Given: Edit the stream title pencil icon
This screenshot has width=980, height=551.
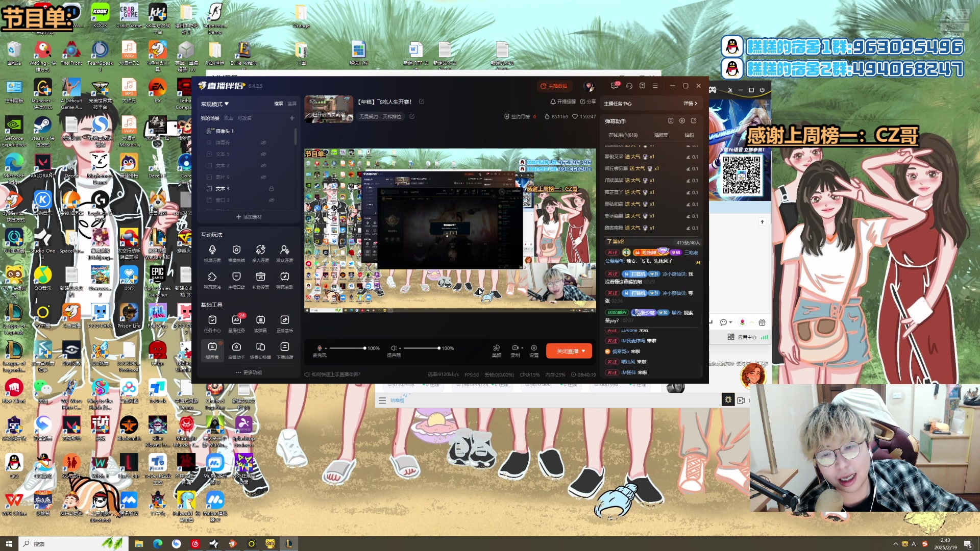Looking at the screenshot, I should point(422,102).
